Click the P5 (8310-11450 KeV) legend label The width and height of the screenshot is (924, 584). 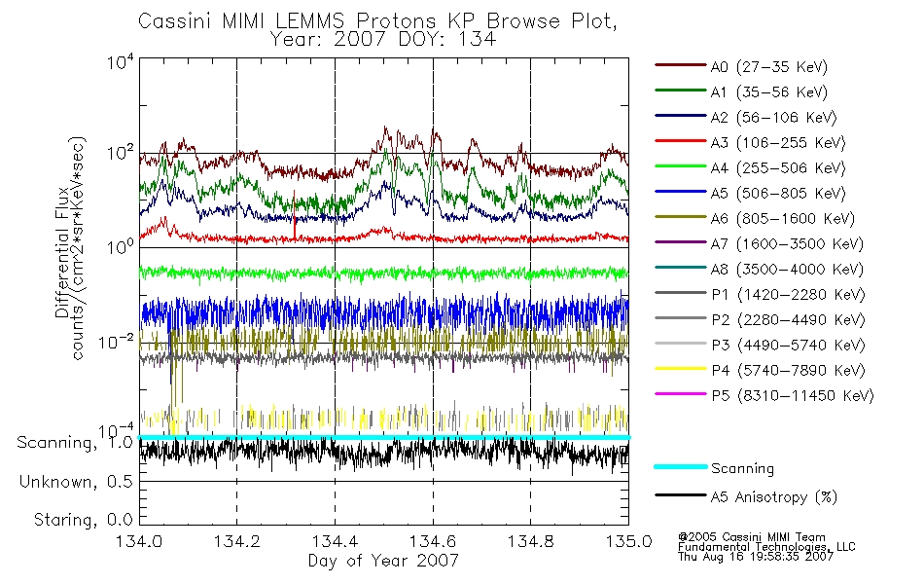coord(793,396)
